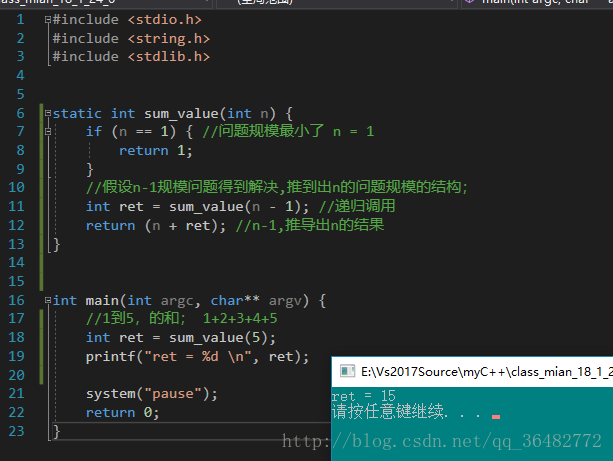The height and width of the screenshot is (461, 613).
Task: Click line number 18 in the gutter
Action: coord(16,337)
